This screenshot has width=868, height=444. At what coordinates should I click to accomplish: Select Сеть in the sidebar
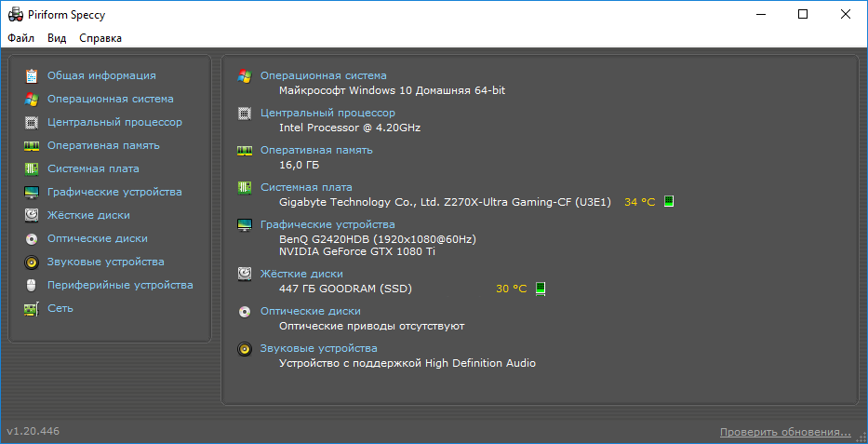[60, 308]
